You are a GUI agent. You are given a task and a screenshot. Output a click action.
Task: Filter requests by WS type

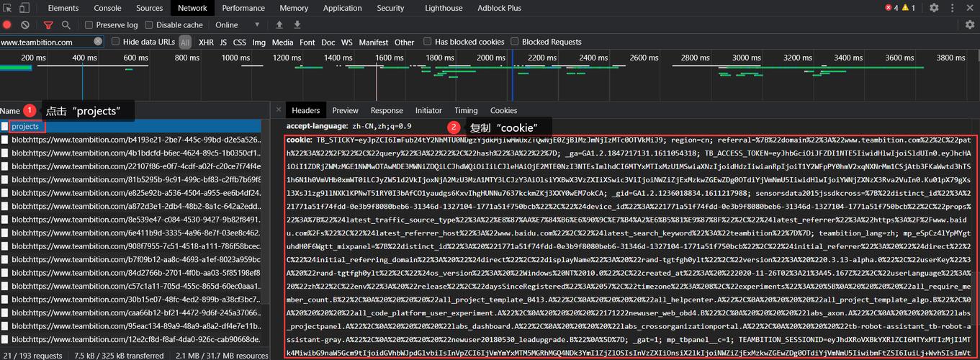click(x=347, y=42)
